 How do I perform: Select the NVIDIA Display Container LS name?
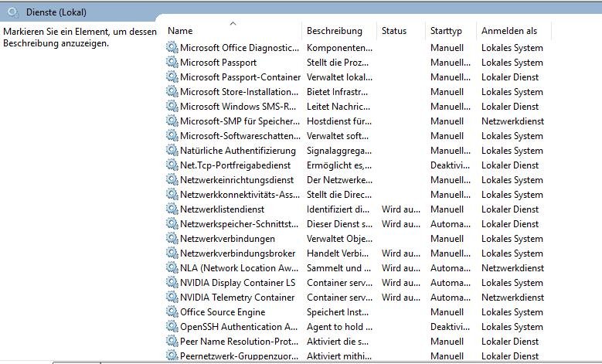[238, 283]
